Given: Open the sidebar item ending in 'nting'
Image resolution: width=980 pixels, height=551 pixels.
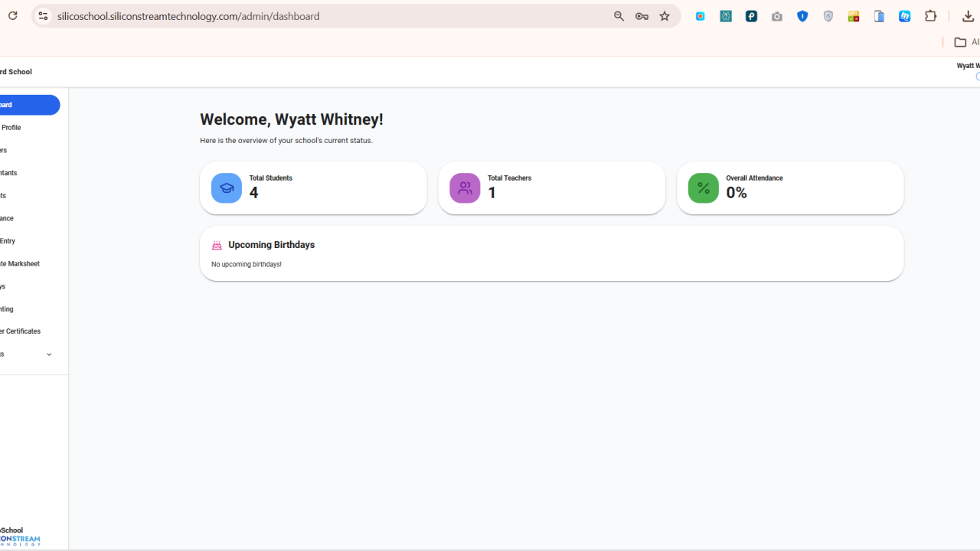Looking at the screenshot, I should [29, 309].
